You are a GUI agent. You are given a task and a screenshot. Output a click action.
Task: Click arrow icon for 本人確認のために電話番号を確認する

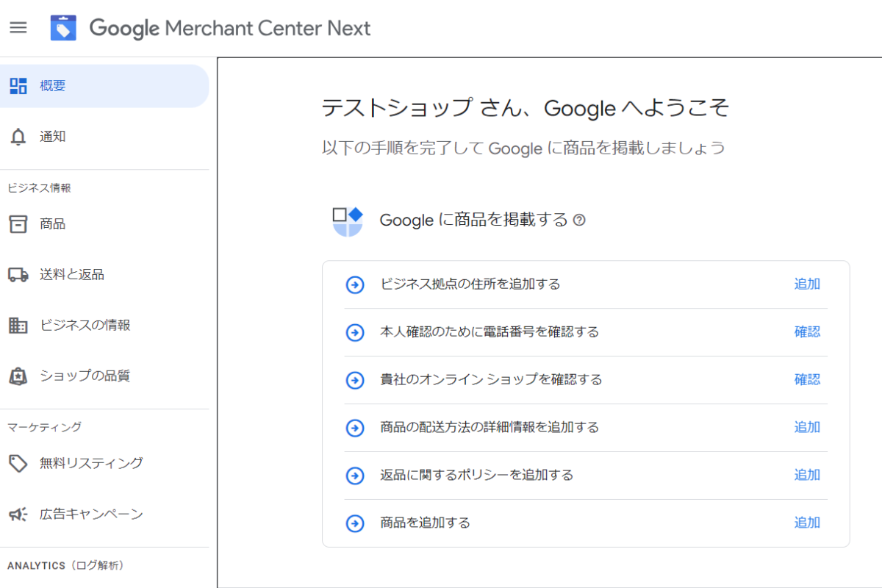355,332
